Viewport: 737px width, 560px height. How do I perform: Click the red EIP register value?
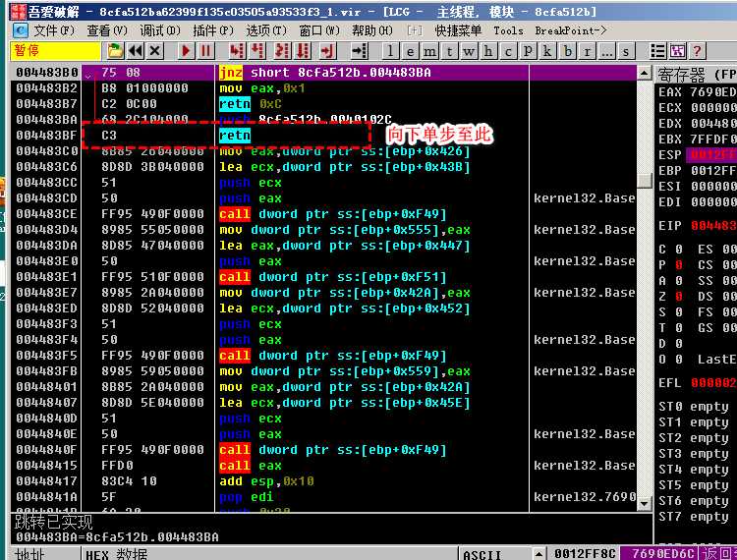click(713, 226)
